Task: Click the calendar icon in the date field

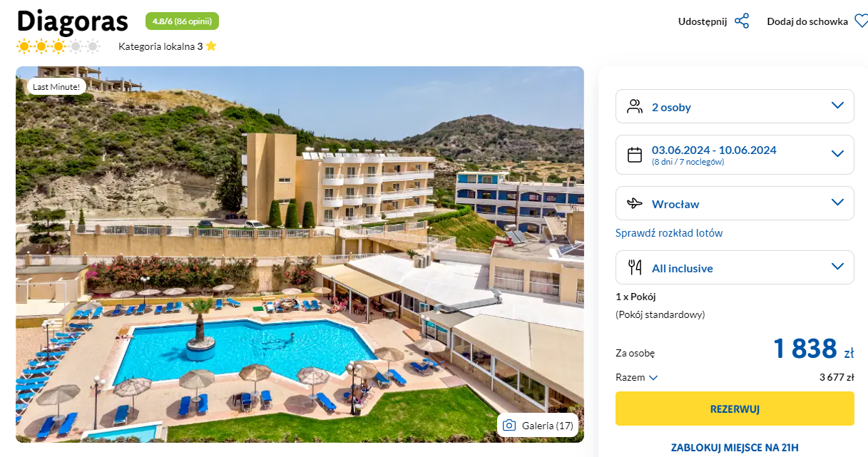Action: pos(635,155)
